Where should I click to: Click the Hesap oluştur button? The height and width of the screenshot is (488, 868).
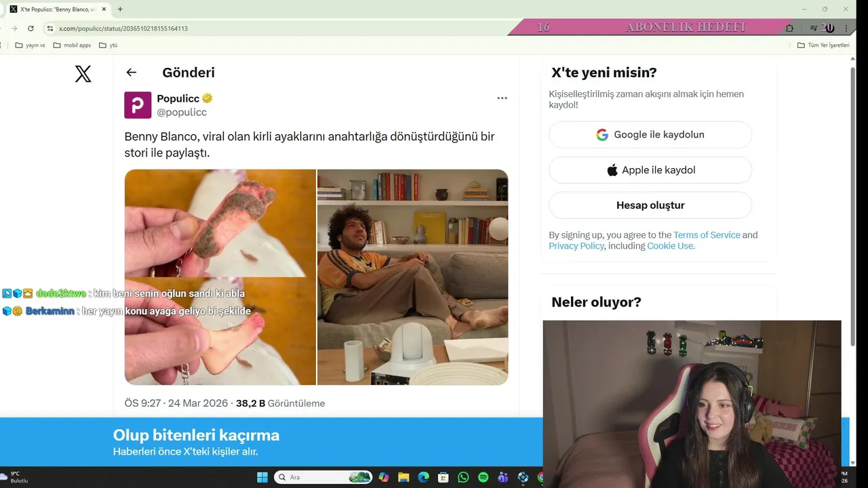[650, 205]
